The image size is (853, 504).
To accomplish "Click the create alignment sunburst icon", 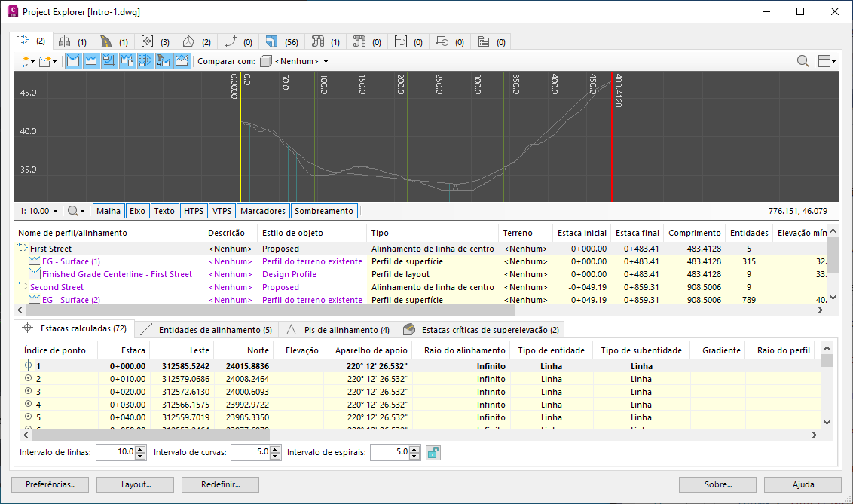I will (x=25, y=61).
